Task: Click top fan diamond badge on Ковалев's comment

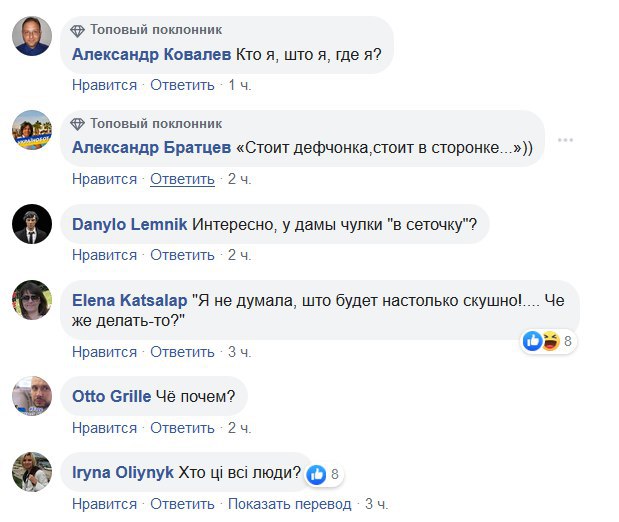Action: coord(78,30)
